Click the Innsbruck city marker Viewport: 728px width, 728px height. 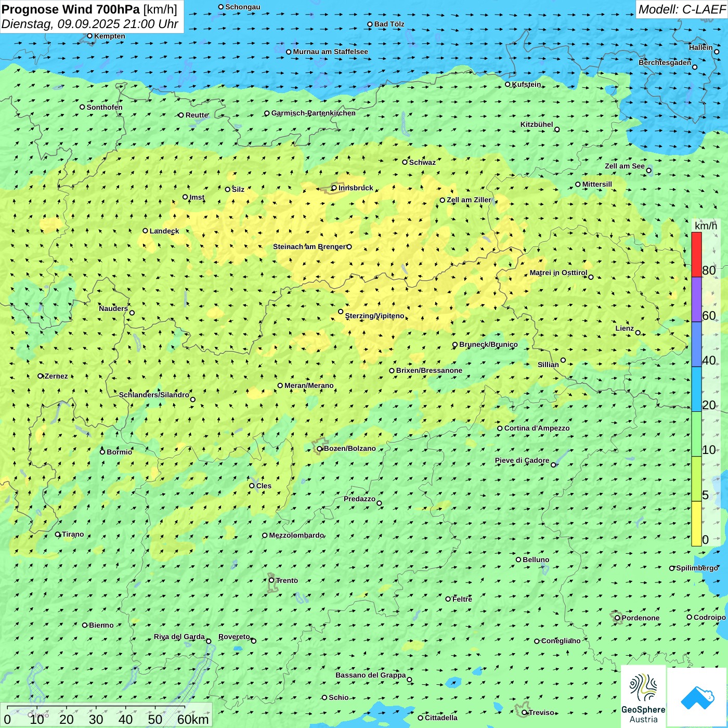pyautogui.click(x=334, y=188)
